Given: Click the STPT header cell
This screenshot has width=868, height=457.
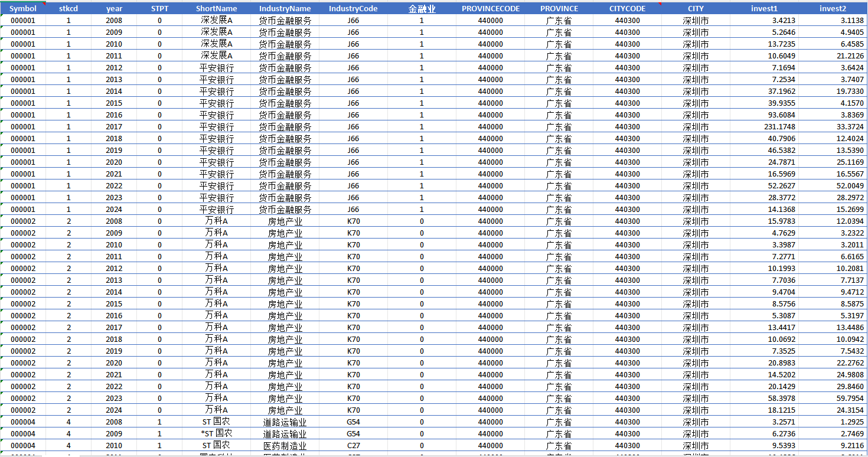Looking at the screenshot, I should [159, 9].
